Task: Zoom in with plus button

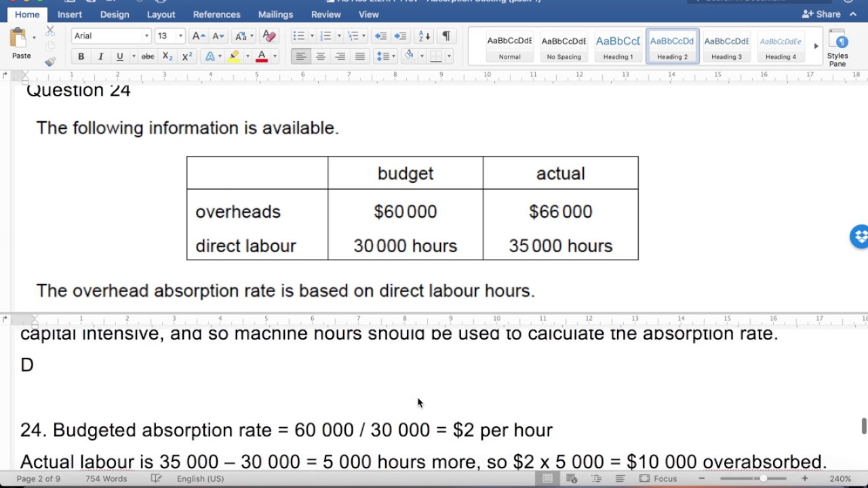Action: tap(805, 479)
